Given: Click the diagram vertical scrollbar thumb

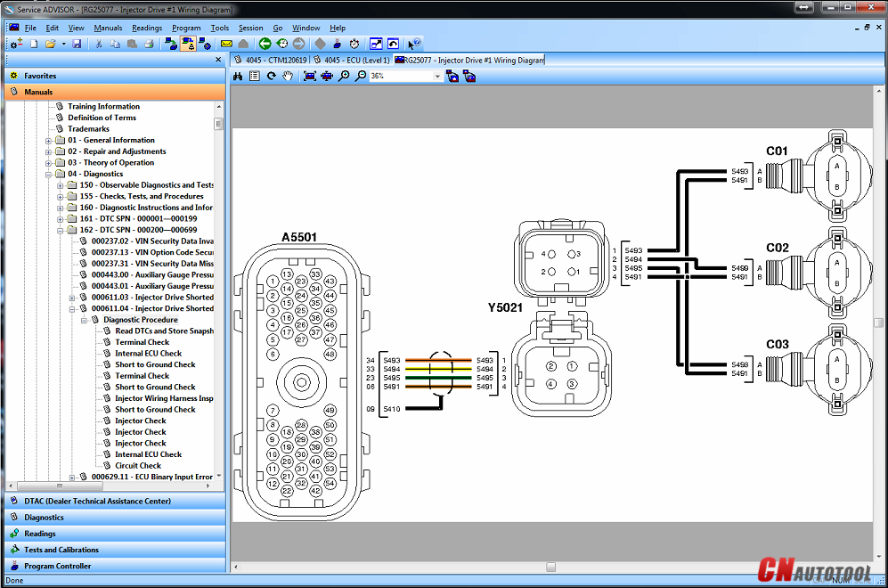Looking at the screenshot, I should (878, 323).
